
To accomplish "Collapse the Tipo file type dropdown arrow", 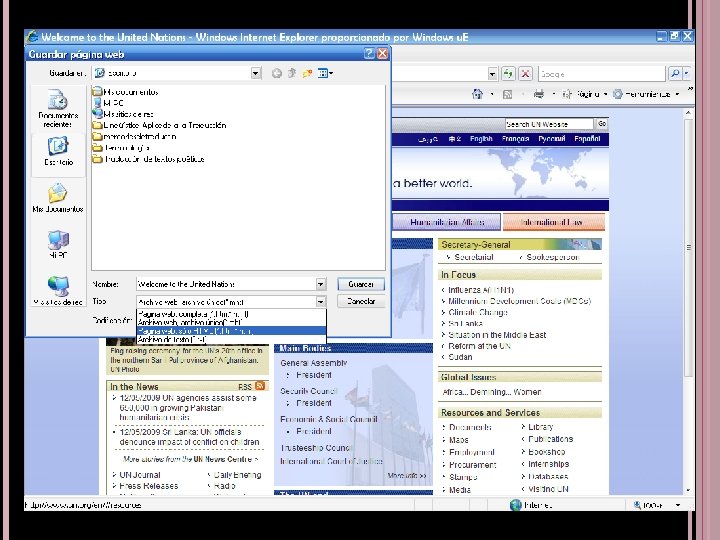I will 321,302.
